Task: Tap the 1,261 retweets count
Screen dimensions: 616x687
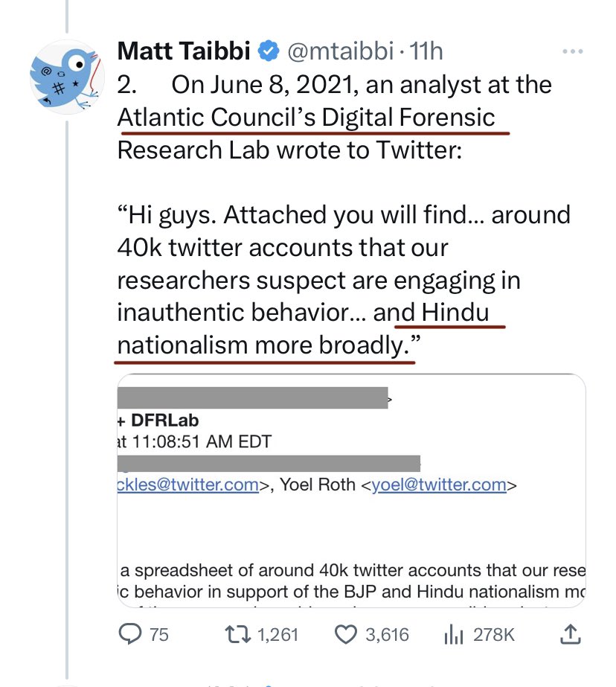Action: point(278,635)
